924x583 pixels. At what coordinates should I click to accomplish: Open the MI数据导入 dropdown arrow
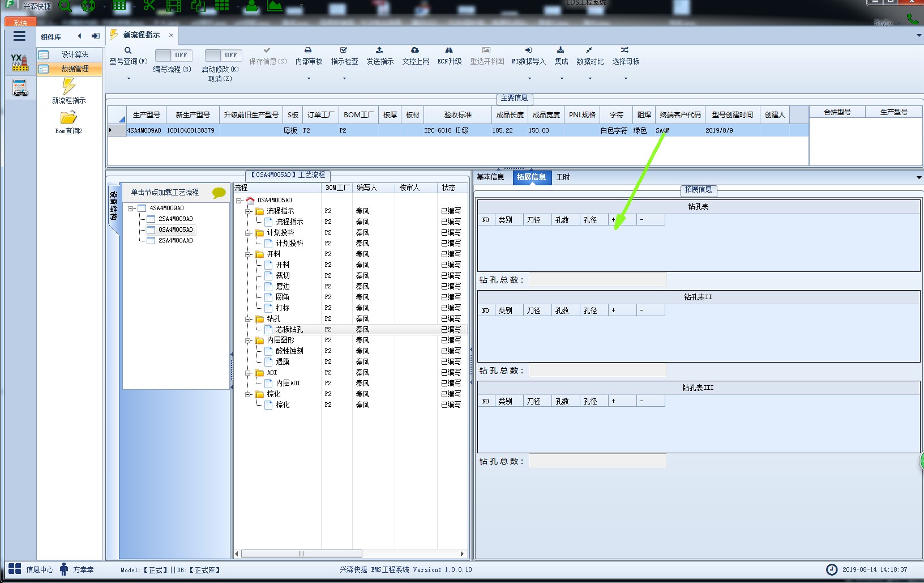(x=529, y=78)
